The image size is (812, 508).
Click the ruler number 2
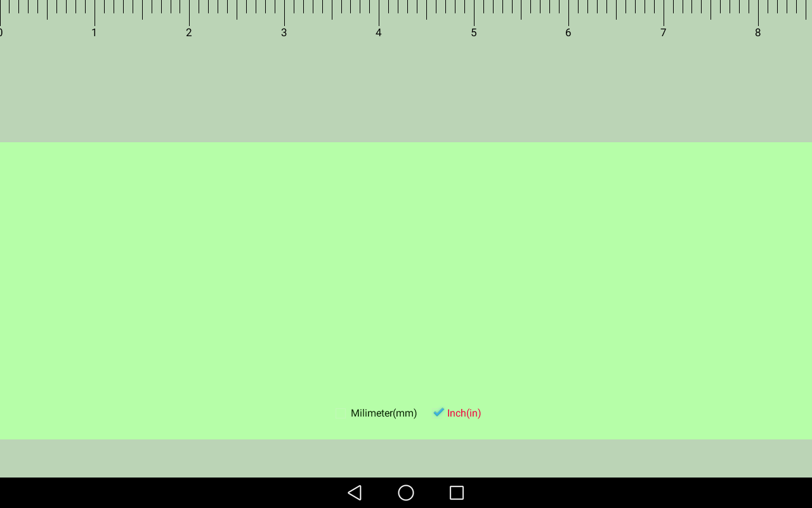pos(189,32)
